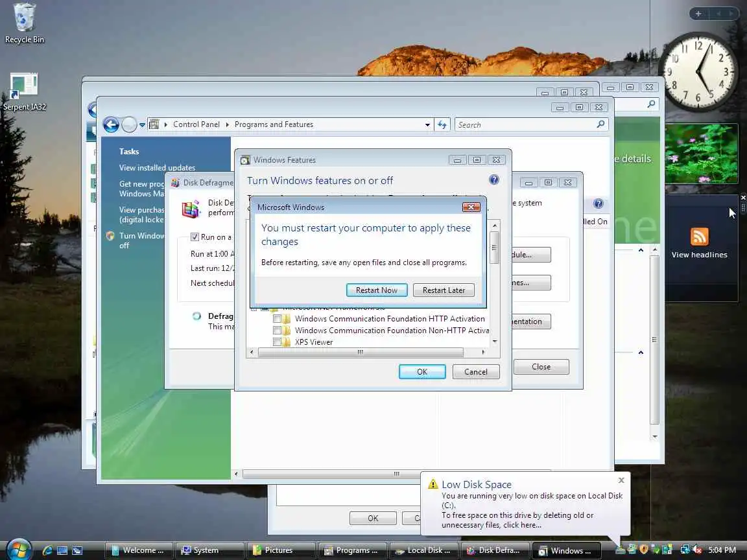Refresh the Programs and Features view

(x=442, y=124)
